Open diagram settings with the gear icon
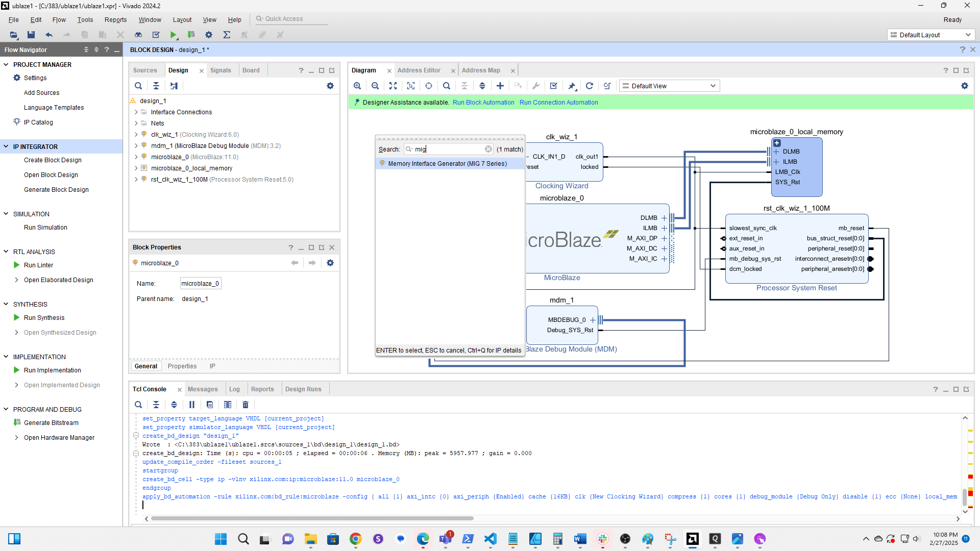 [x=965, y=86]
